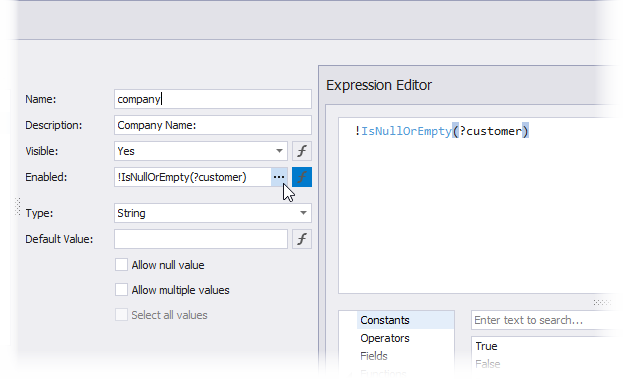Screen dimensions: 624x380
Task: Pick the True constant
Action: (x=486, y=346)
